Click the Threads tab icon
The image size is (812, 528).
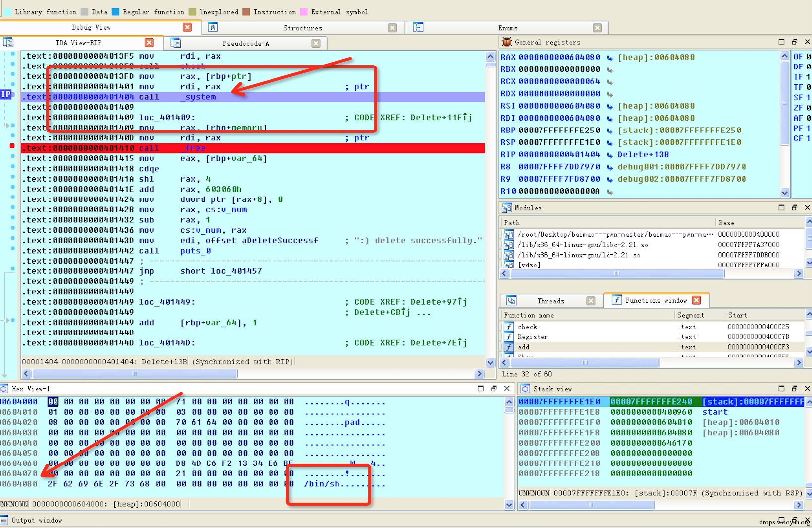(x=511, y=301)
